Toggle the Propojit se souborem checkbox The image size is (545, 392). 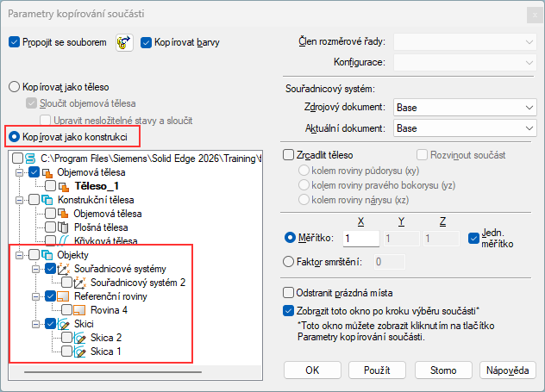(13, 41)
